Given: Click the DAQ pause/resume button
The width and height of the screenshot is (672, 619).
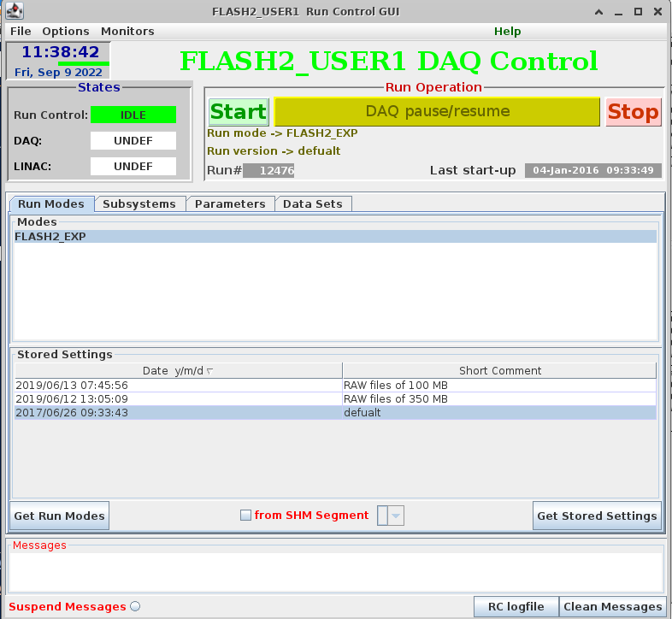Looking at the screenshot, I should pos(437,112).
